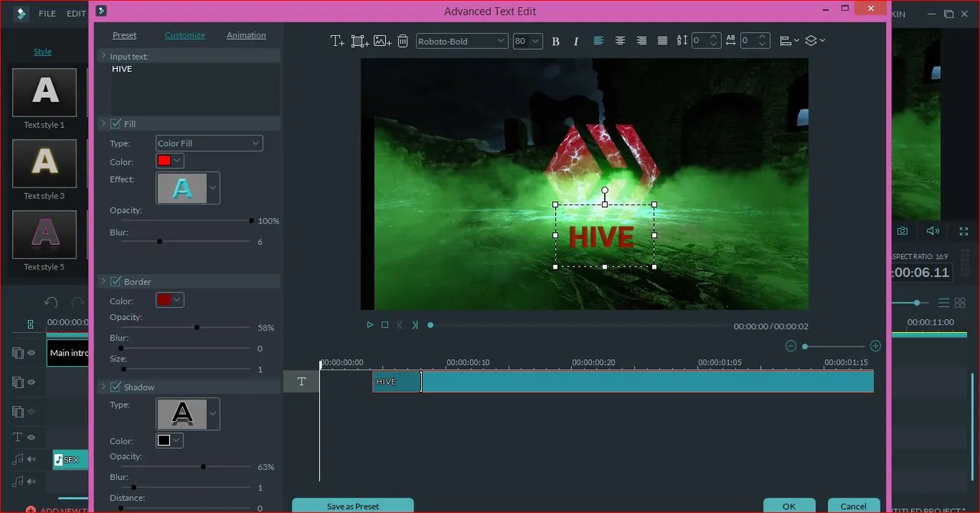
Task: Collapse the Border section
Action: (x=103, y=282)
